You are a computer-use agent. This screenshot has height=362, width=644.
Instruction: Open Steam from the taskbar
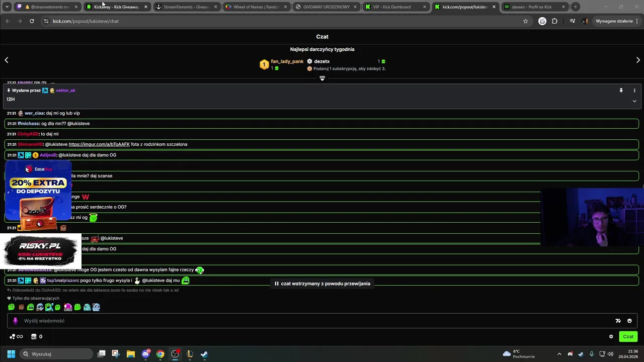click(x=204, y=354)
